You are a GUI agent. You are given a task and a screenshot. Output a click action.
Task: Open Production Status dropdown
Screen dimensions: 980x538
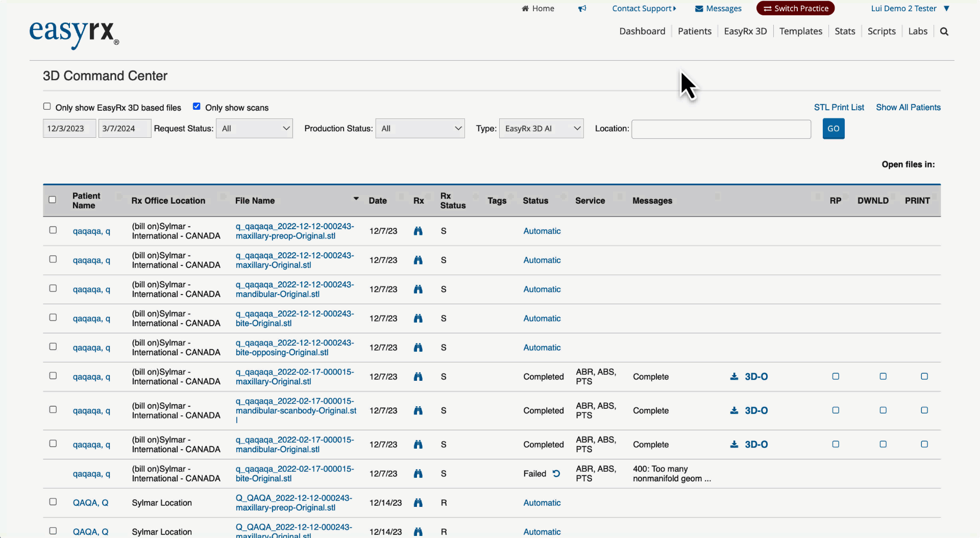[420, 129]
